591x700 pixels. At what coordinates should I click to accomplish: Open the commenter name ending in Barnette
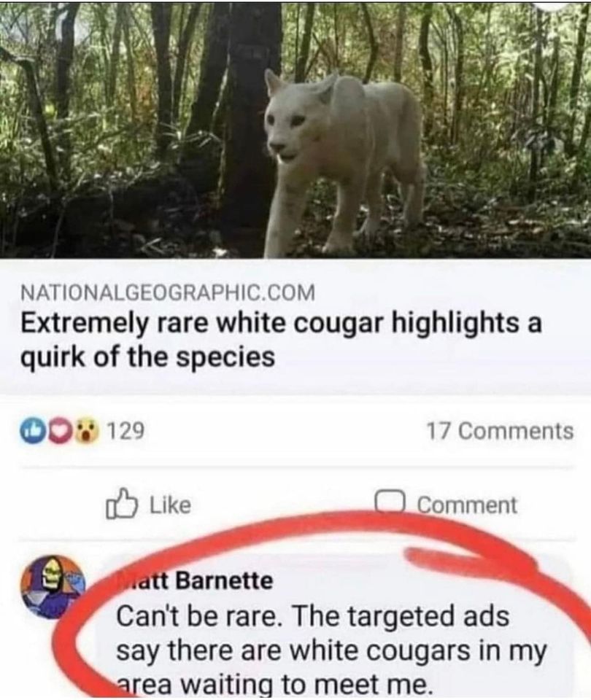pyautogui.click(x=194, y=581)
